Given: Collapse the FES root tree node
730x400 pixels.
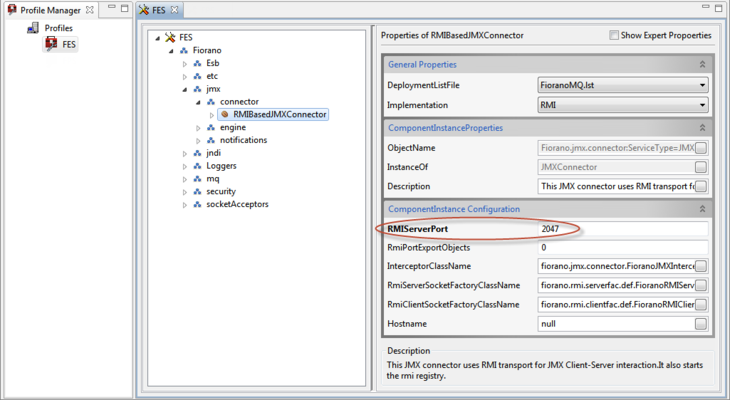Looking at the screenshot, I should 158,38.
